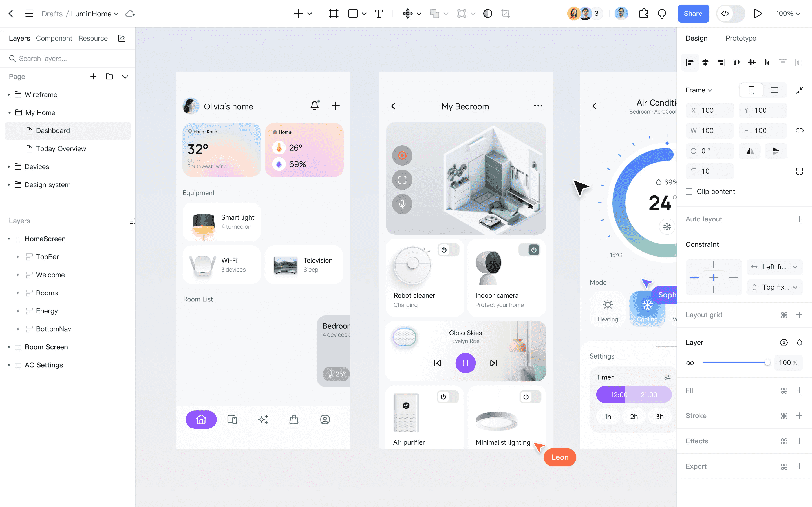Screen dimensions: 812x507
Task: Enable the Clip content checkbox
Action: pos(689,192)
